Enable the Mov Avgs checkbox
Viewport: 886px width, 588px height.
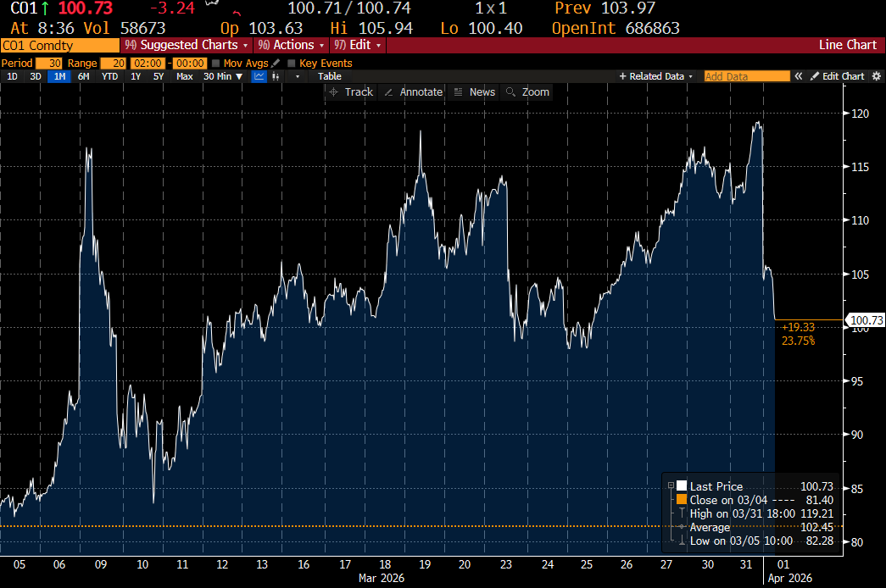216,64
